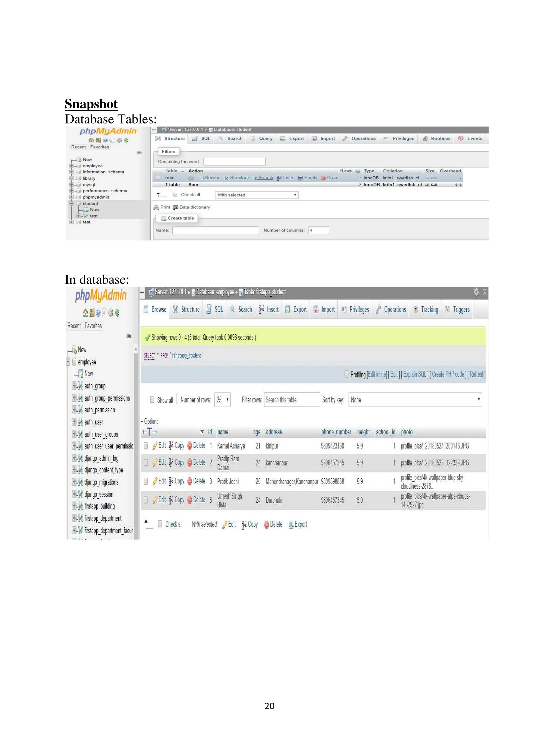Click the Create PHP code link
Image resolution: width=535 pixels, height=756 pixels.
tap(448, 374)
